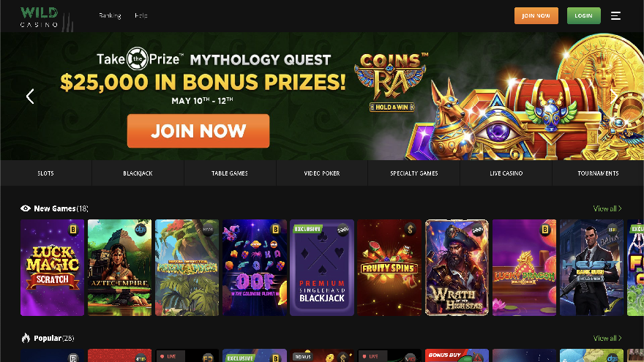Advance to next banner slide arrow
Viewport: 644px width, 362px height.
tap(614, 97)
